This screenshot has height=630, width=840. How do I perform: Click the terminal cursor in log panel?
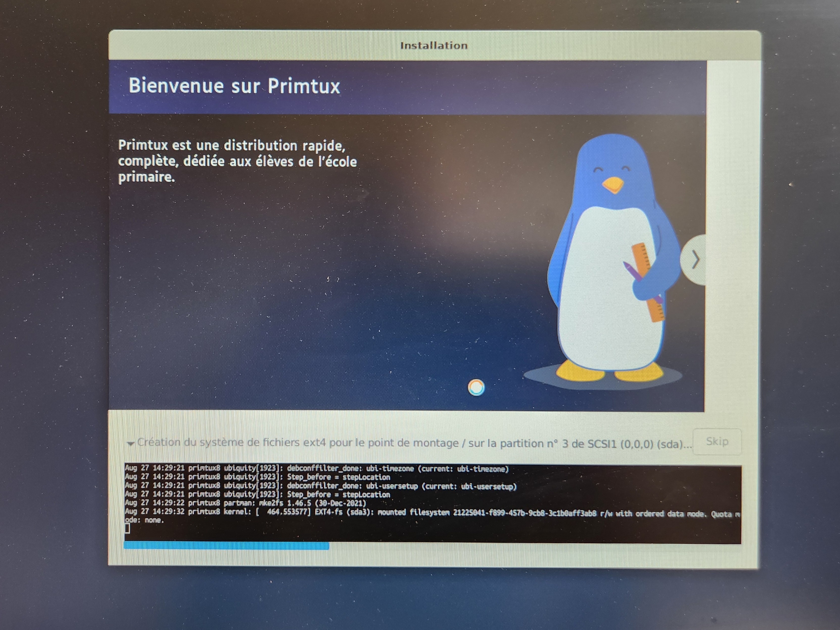point(127,528)
